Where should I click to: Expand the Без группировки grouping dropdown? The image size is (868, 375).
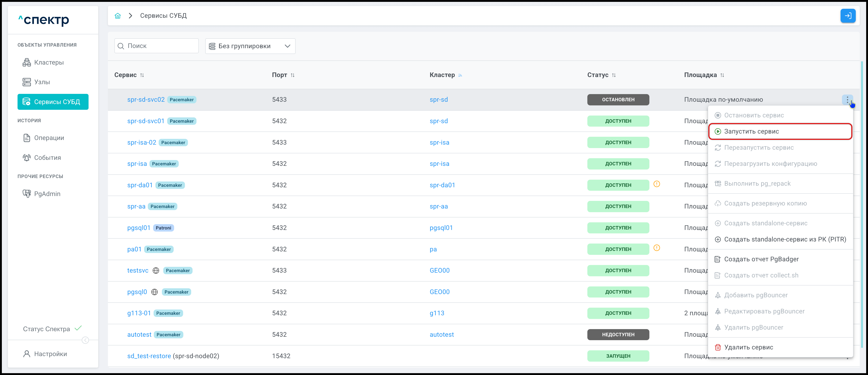(x=250, y=46)
